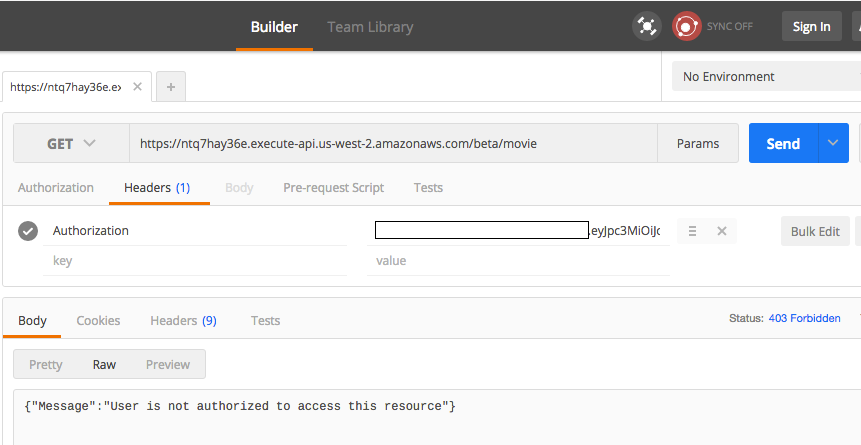The image size is (861, 445).
Task: Click the Bulk Edit button
Action: tap(815, 231)
